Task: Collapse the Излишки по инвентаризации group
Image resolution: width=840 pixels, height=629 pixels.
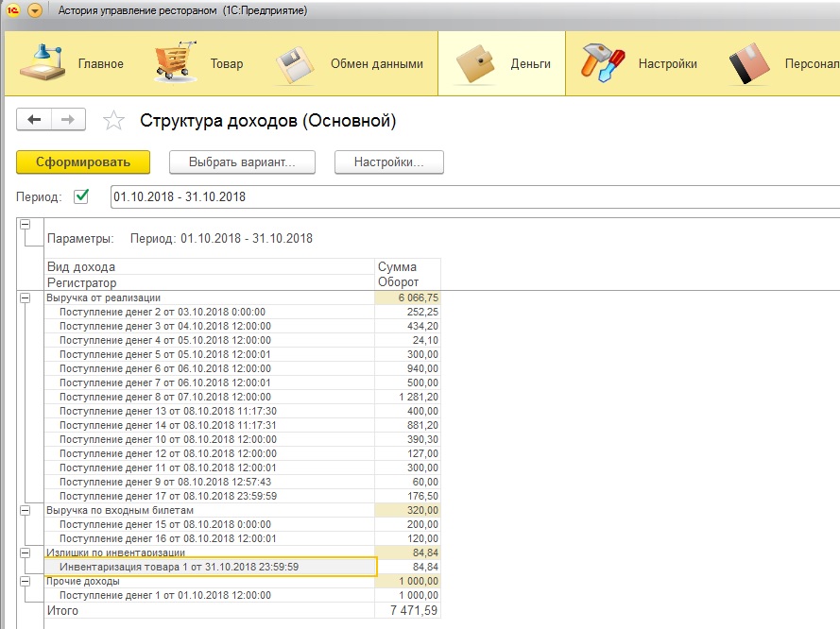Action: point(25,552)
